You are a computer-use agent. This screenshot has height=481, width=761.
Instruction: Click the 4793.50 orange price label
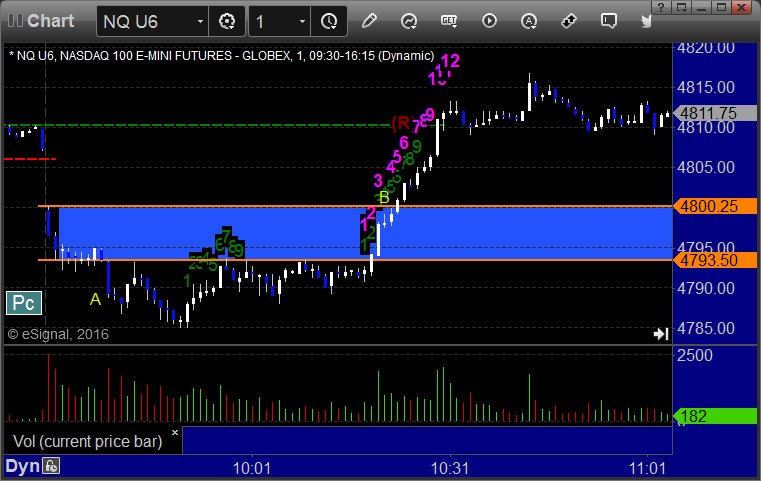715,260
